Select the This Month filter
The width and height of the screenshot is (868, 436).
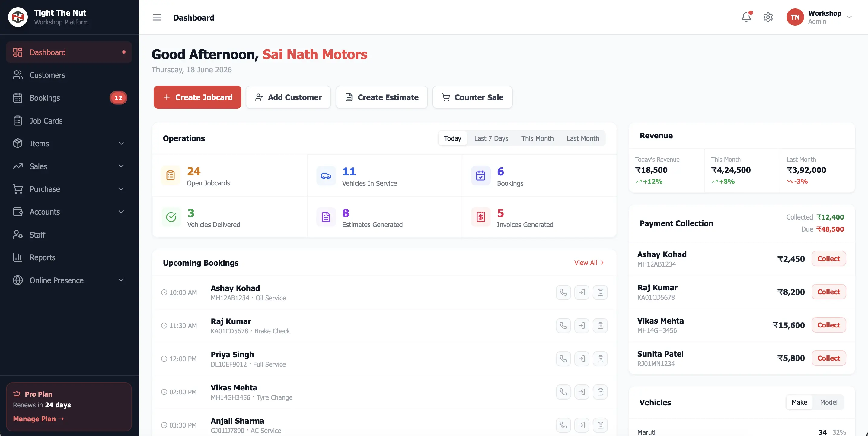pos(538,138)
